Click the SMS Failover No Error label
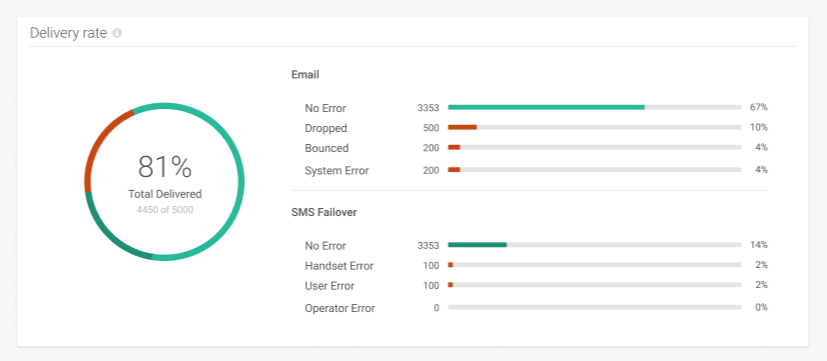 (x=325, y=246)
